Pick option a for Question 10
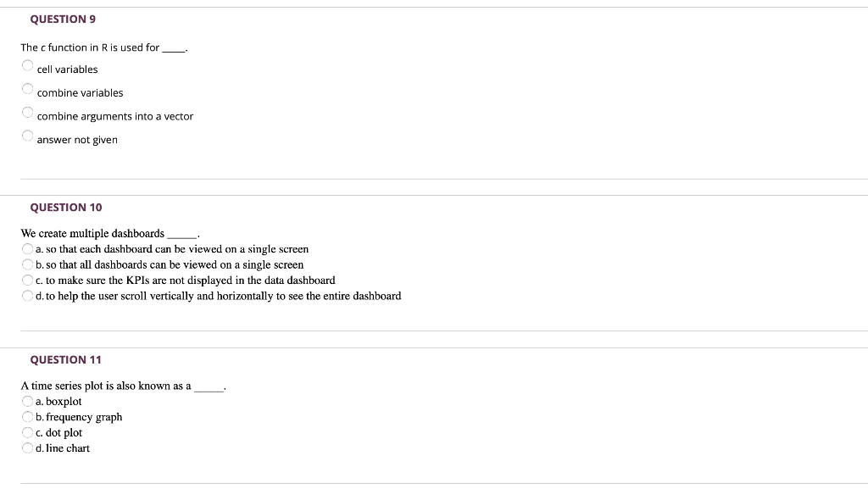The height and width of the screenshot is (489, 868). coord(26,248)
